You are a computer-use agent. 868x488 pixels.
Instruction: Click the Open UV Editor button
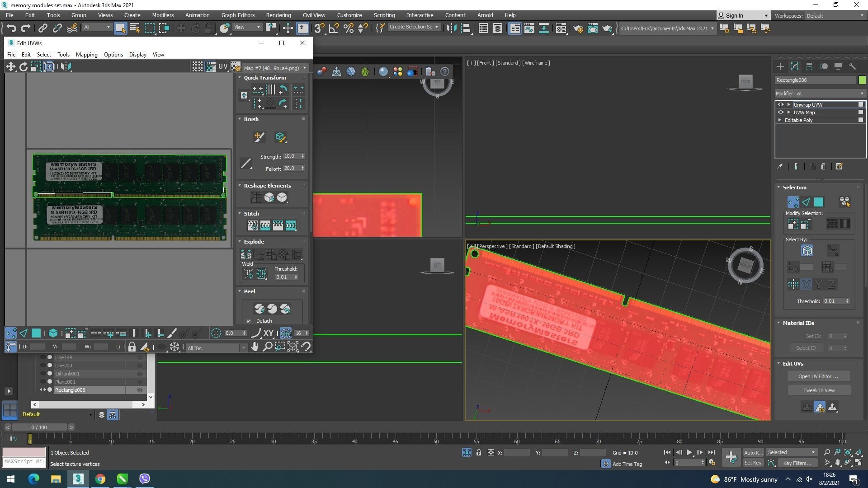(x=818, y=376)
